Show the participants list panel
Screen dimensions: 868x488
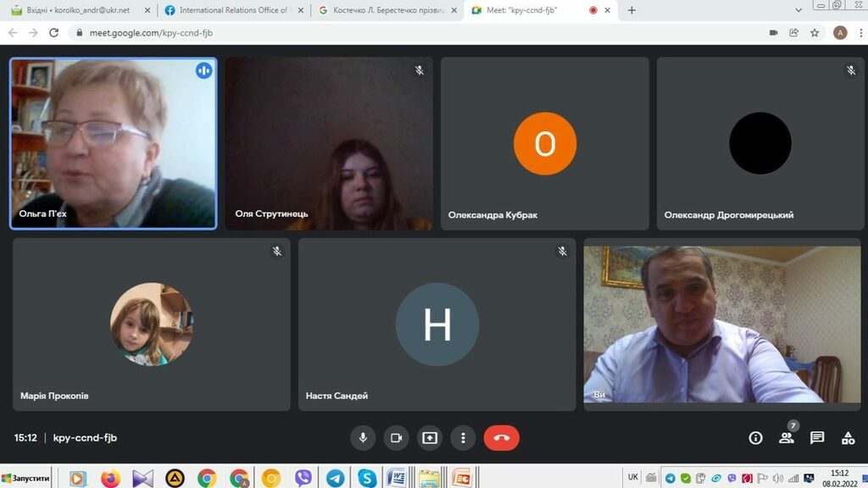pyautogui.click(x=787, y=438)
